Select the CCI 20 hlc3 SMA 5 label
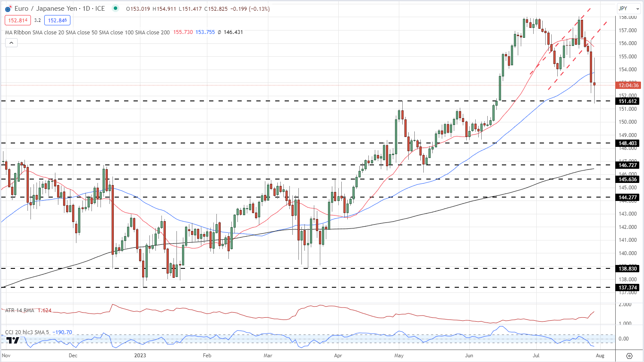This screenshot has width=644, height=362. pyautogui.click(x=27, y=332)
